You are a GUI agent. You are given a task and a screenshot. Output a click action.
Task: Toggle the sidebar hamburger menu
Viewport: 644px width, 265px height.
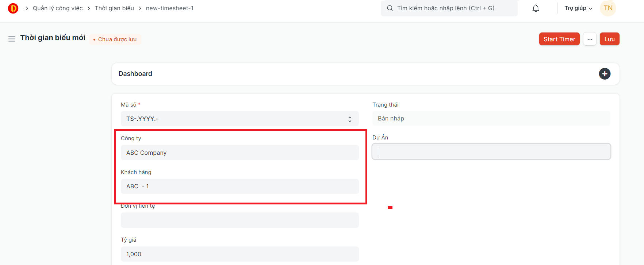[x=12, y=39]
